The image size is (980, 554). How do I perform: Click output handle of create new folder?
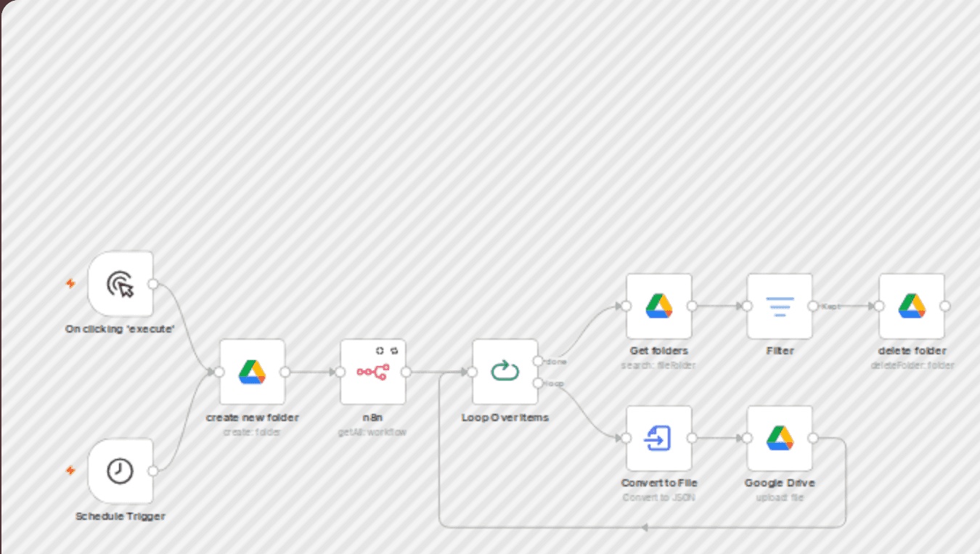point(285,372)
